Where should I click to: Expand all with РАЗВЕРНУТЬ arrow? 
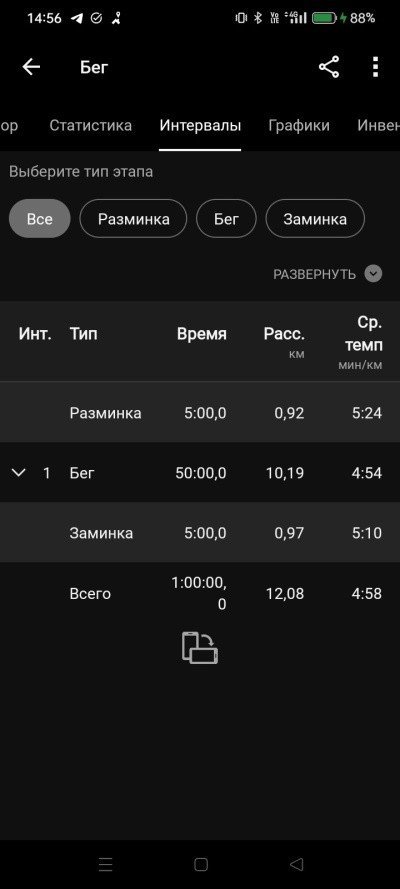click(373, 274)
